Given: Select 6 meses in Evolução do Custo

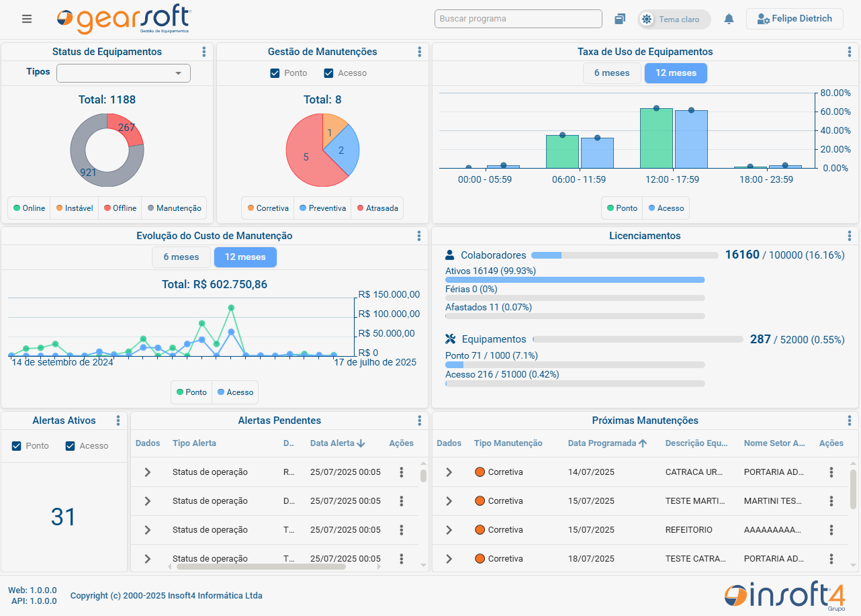Looking at the screenshot, I should click(x=181, y=257).
